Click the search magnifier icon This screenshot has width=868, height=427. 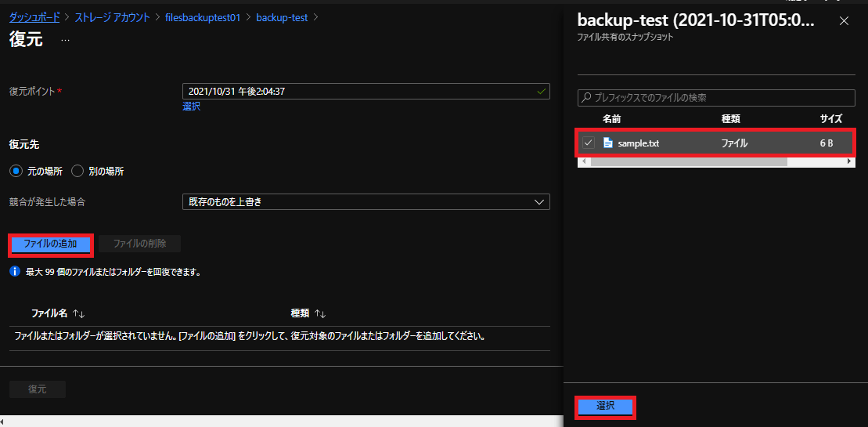click(587, 98)
